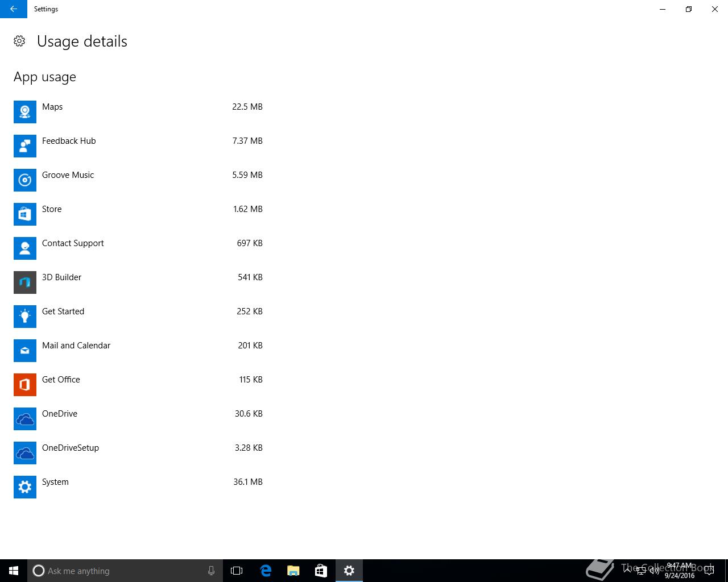
Task: Click the Ask me anything search box
Action: tap(125, 571)
